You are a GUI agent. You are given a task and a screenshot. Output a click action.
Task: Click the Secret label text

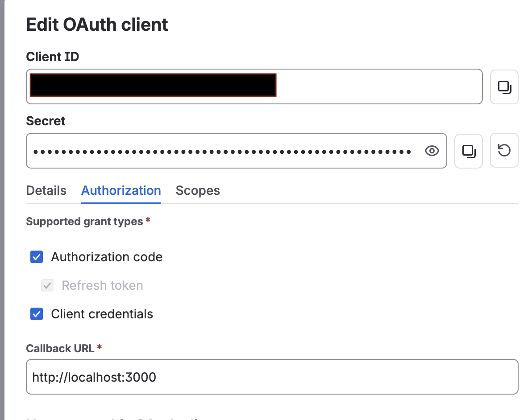[46, 121]
